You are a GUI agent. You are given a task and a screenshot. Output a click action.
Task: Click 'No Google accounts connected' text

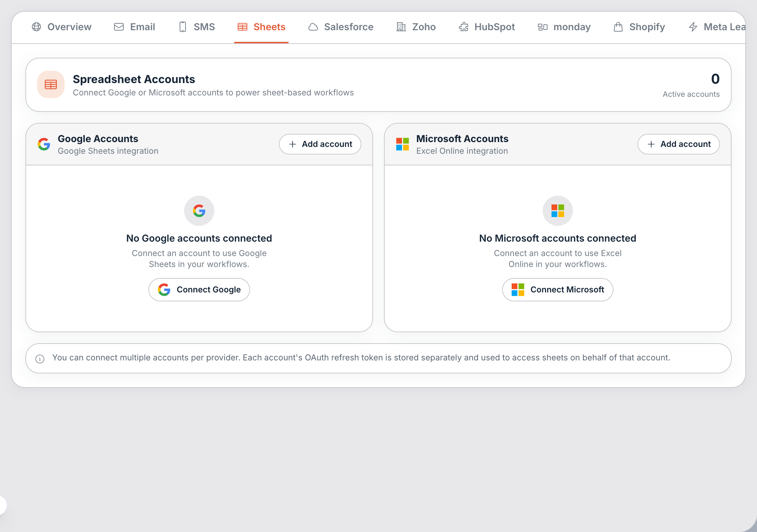(x=199, y=238)
